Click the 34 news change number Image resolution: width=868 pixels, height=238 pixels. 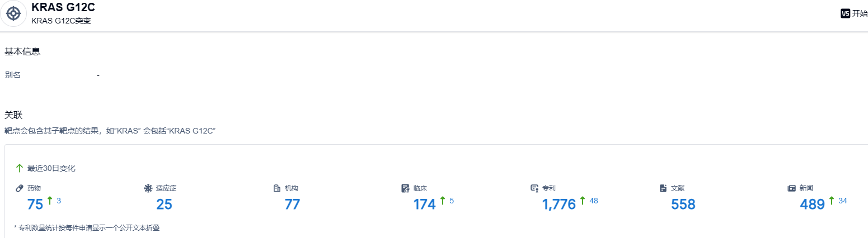click(x=843, y=201)
